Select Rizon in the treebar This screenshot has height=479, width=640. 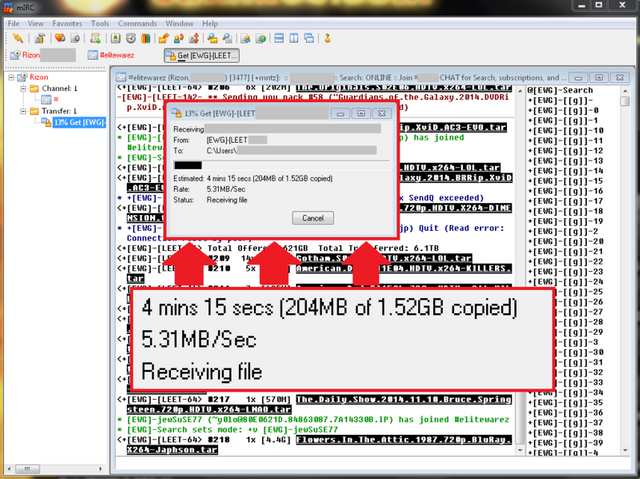(x=39, y=77)
